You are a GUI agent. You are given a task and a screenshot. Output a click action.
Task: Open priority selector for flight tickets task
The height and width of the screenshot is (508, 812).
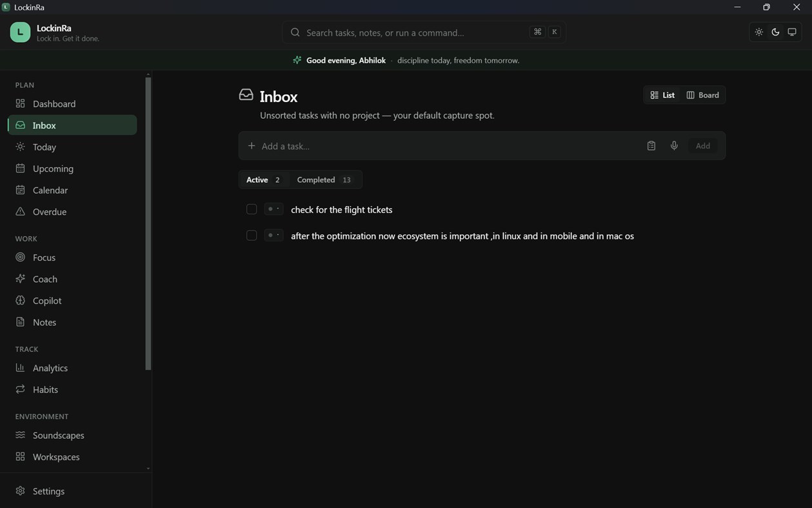pyautogui.click(x=273, y=208)
